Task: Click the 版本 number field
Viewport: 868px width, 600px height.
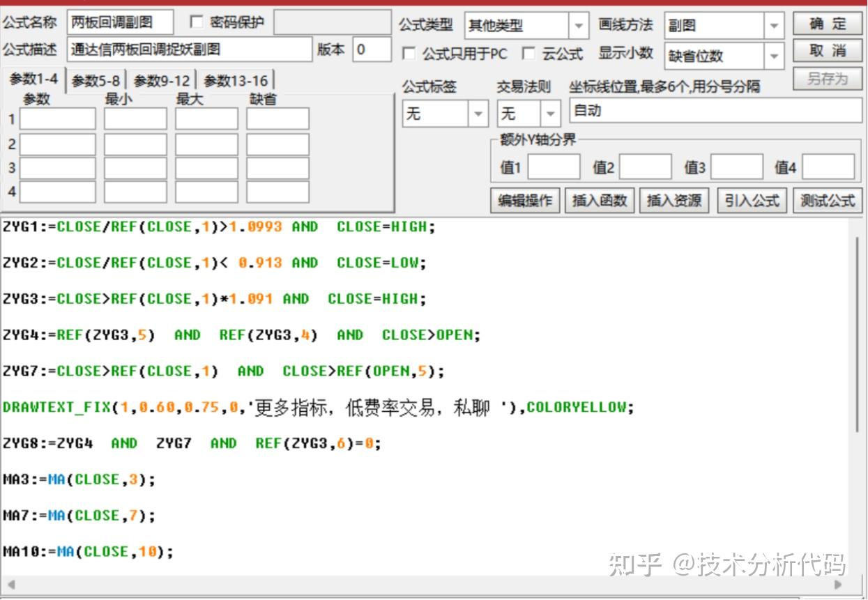Action: [x=372, y=49]
